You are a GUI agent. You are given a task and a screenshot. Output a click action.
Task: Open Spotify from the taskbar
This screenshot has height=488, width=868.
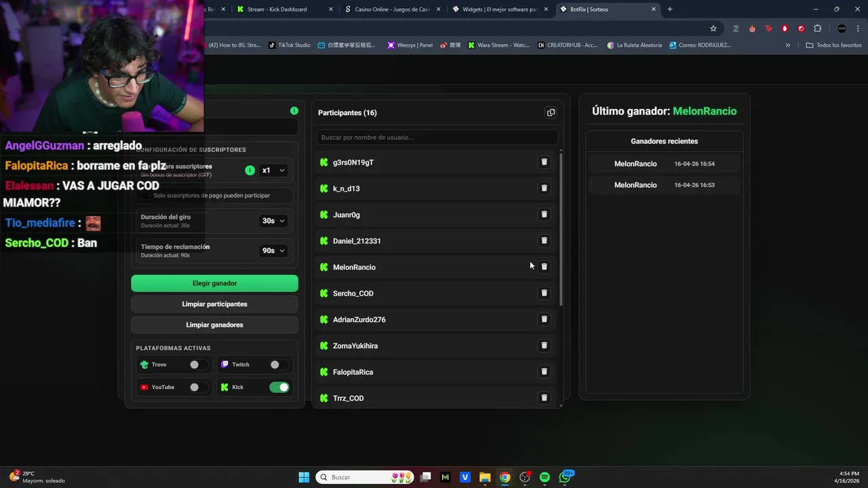(x=545, y=477)
